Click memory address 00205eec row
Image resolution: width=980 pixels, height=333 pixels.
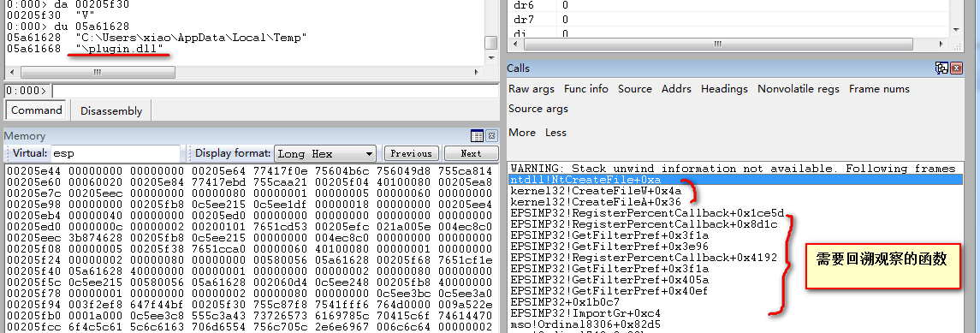click(250, 238)
